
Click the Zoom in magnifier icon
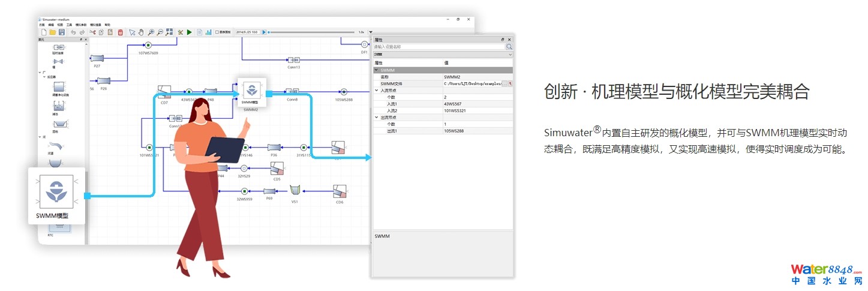[x=151, y=32]
